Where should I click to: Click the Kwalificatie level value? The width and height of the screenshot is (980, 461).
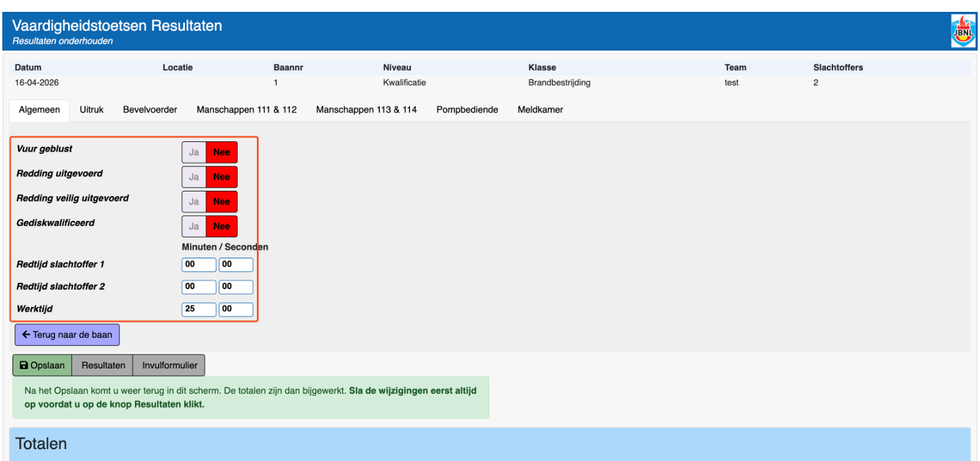pos(404,82)
